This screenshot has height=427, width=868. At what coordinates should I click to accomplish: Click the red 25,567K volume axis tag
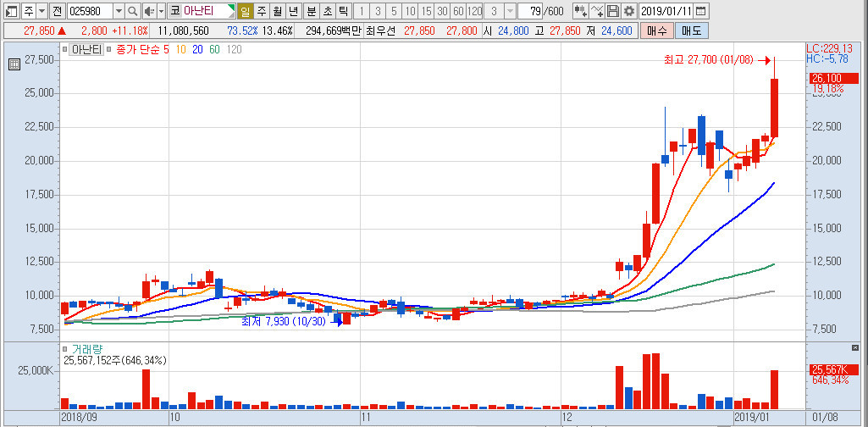[833, 369]
